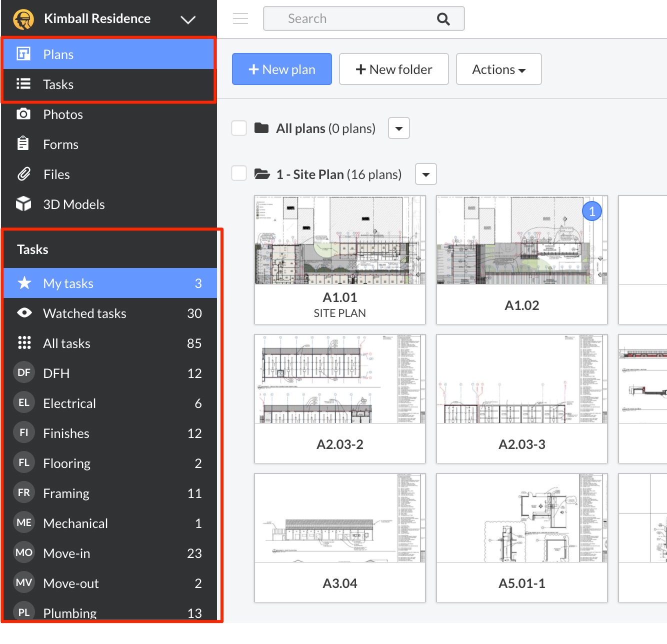Viewport: 667px width, 644px height.
Task: Click the clipboard icon for Forms
Action: (23, 144)
